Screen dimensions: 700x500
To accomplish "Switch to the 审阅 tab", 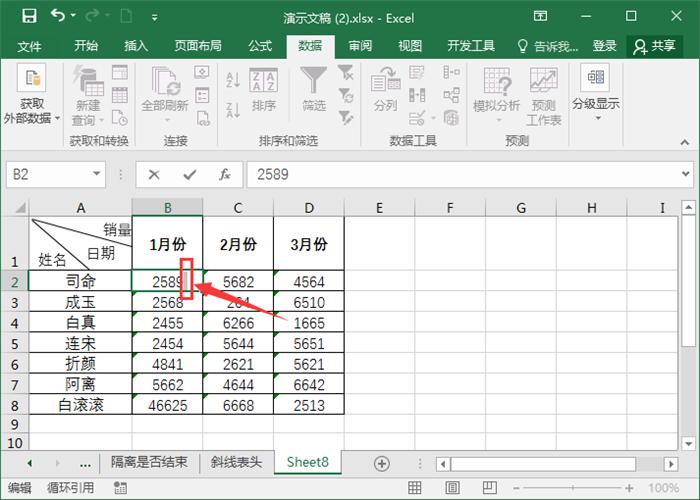I will (x=360, y=46).
